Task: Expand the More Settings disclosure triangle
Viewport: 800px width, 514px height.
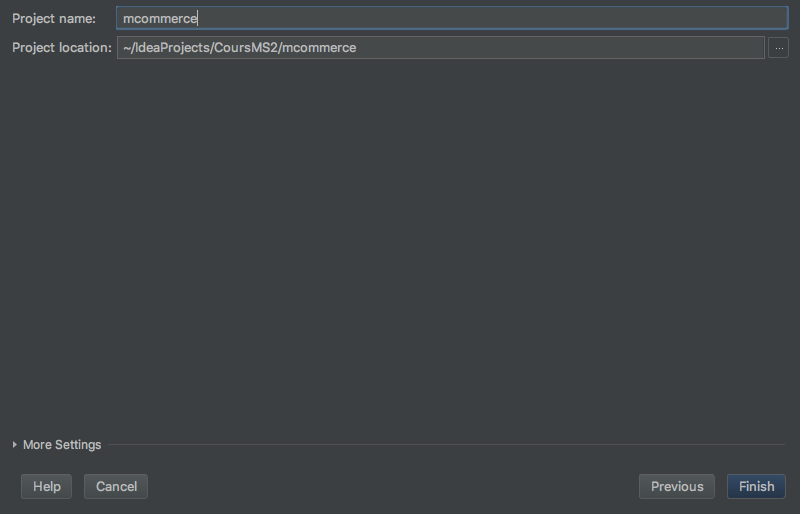Action: click(15, 445)
